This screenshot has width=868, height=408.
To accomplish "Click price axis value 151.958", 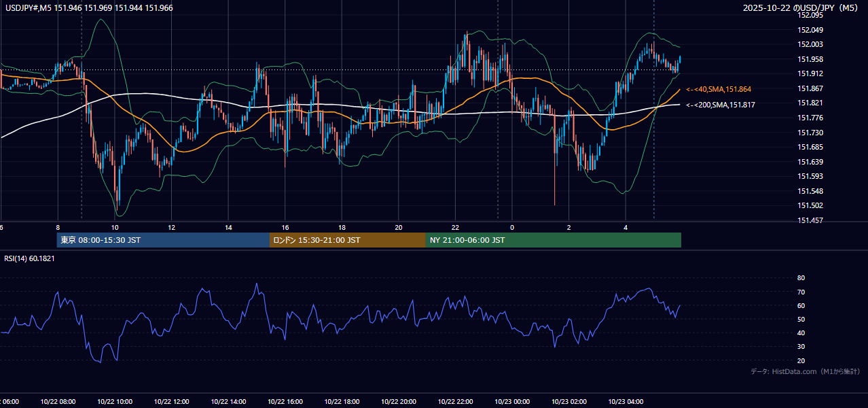I will pyautogui.click(x=810, y=59).
